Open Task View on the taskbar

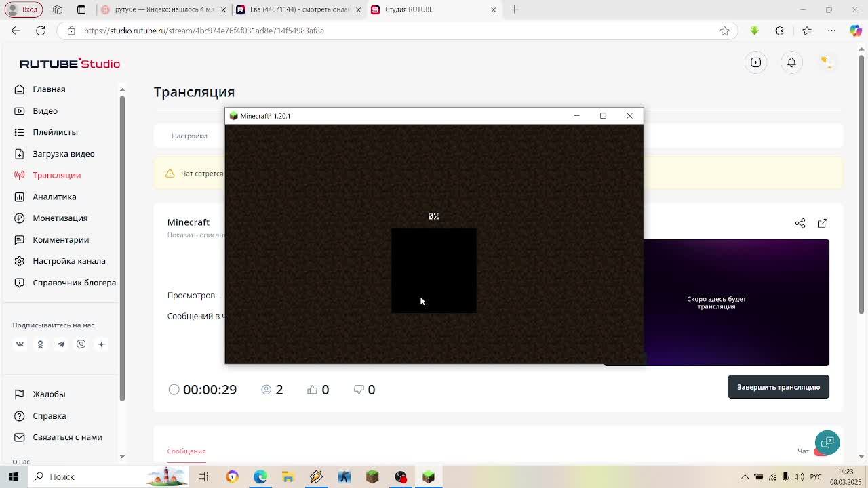click(x=203, y=476)
